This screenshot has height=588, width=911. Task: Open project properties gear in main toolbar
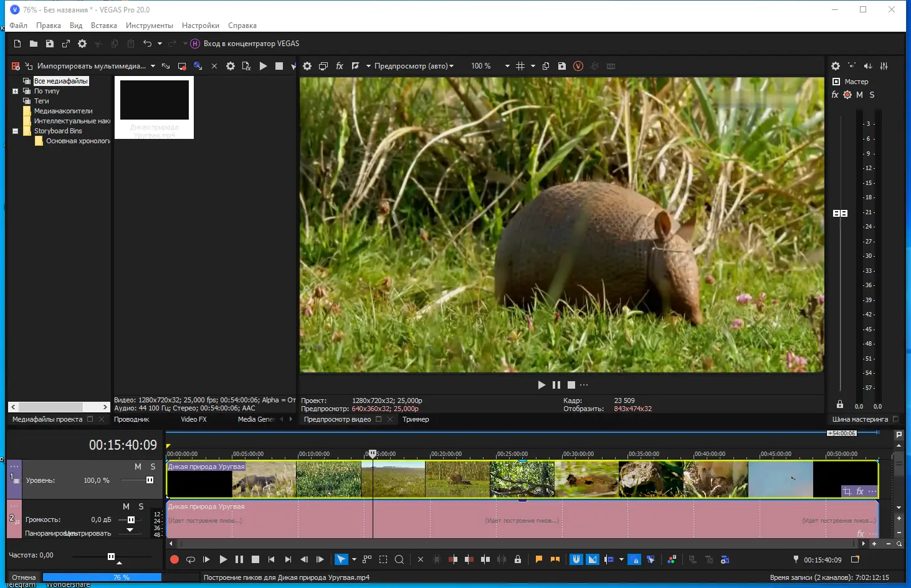coord(82,44)
